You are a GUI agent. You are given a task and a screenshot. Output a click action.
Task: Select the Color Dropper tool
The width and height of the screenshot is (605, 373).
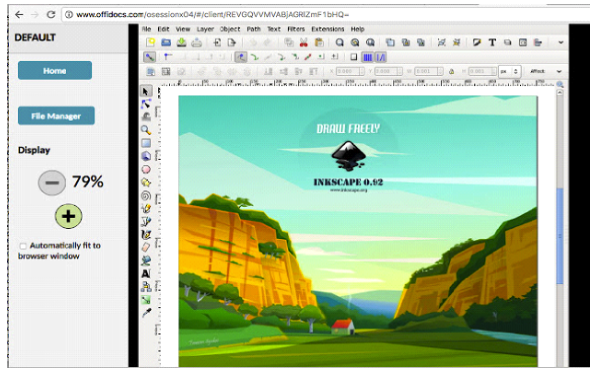pos(146,313)
